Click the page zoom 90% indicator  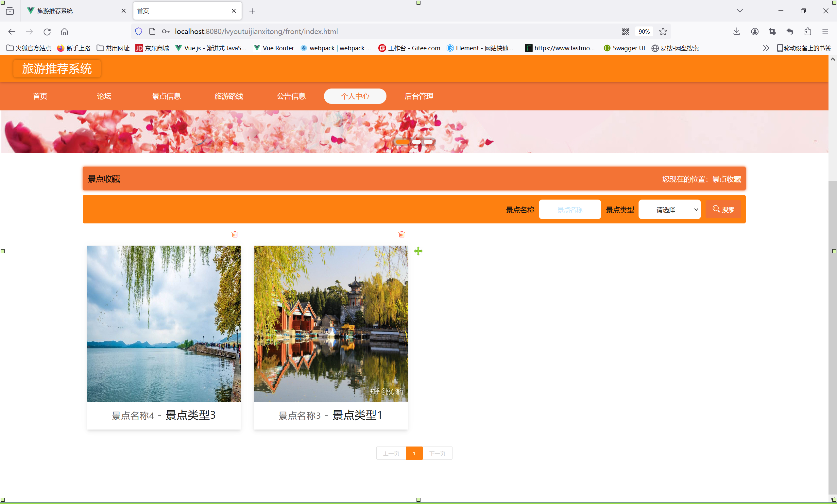click(644, 32)
